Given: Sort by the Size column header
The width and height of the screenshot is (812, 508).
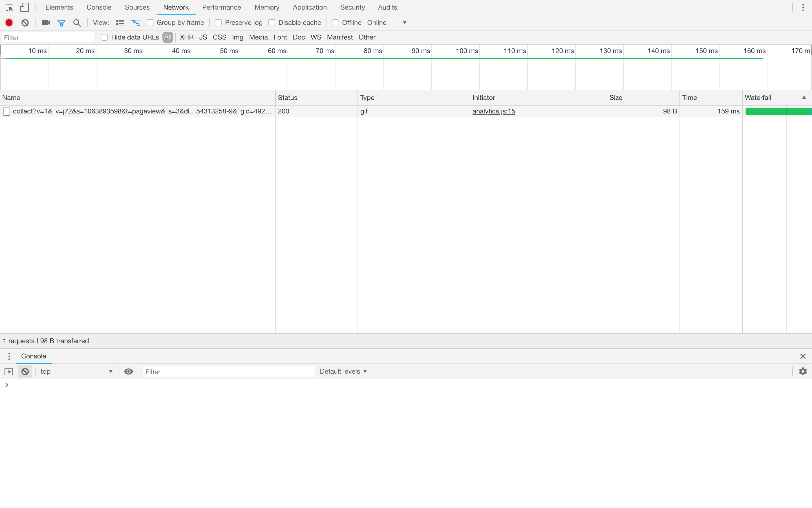Looking at the screenshot, I should 643,98.
